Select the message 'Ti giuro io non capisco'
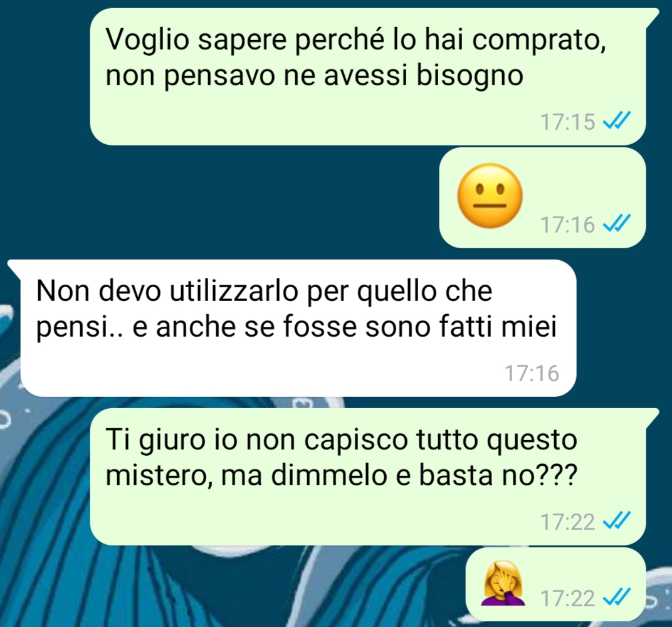The height and width of the screenshot is (627, 672). [368, 477]
